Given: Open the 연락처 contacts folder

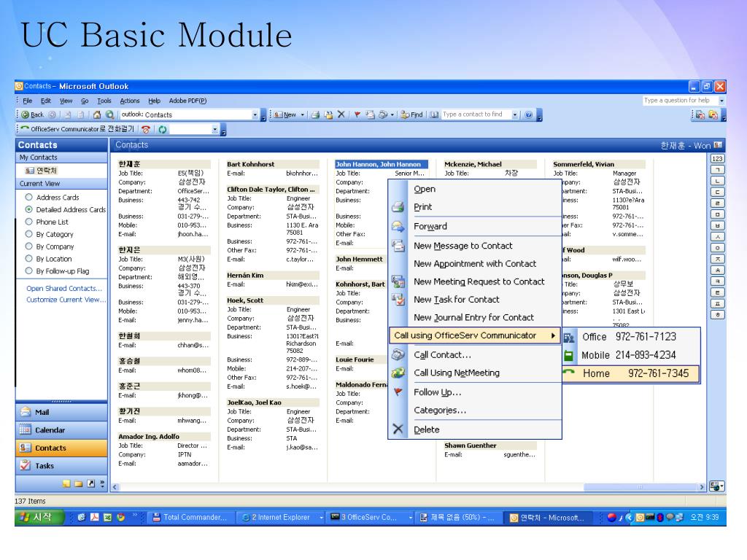Looking at the screenshot, I should click(42, 171).
